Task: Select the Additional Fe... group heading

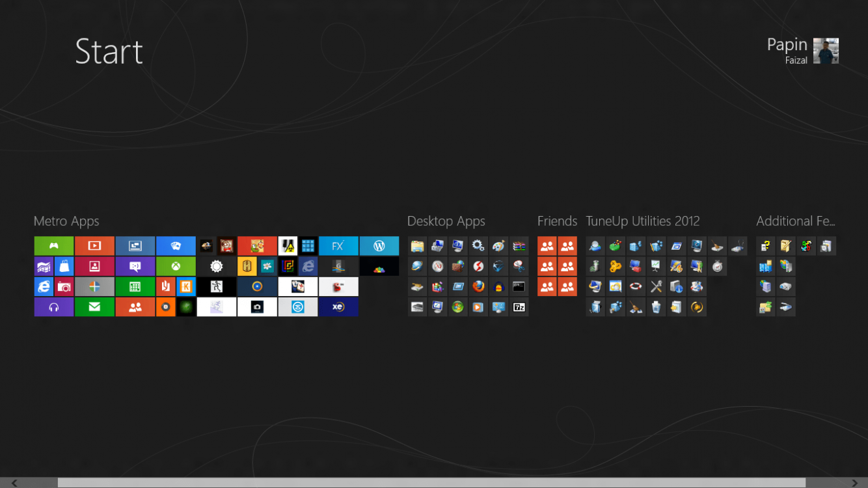Action: coord(796,221)
